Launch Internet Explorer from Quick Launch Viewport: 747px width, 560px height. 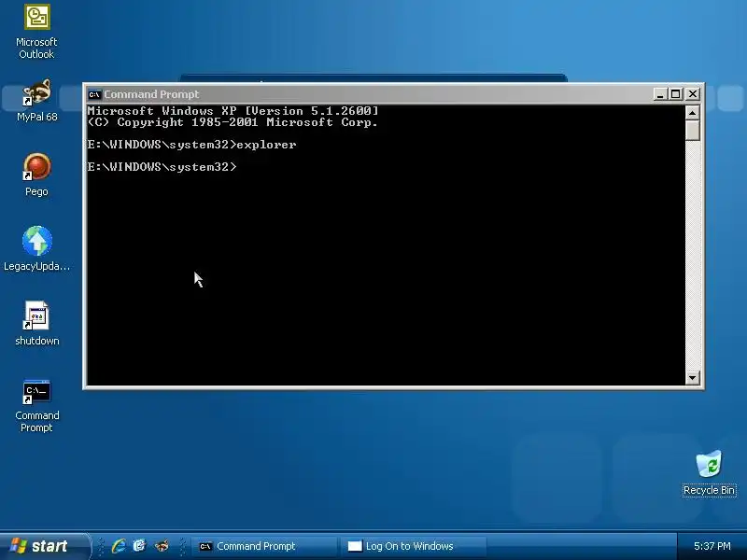[x=119, y=546]
